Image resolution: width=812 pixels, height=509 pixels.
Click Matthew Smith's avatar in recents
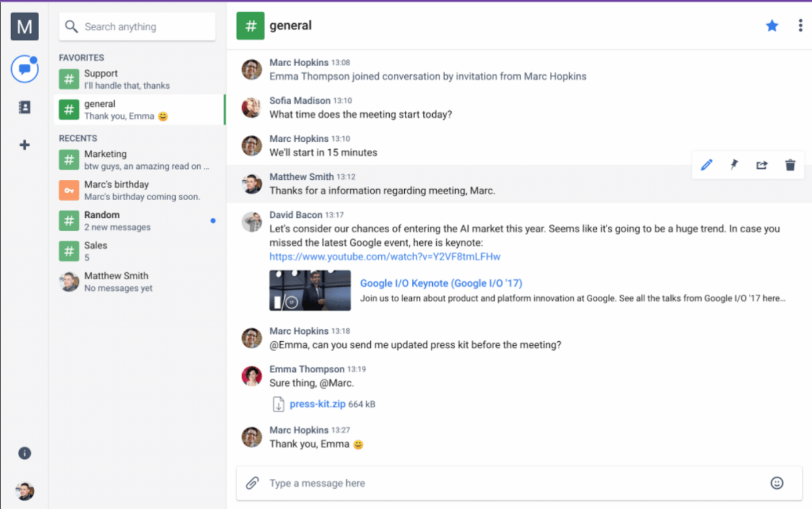pos(69,281)
